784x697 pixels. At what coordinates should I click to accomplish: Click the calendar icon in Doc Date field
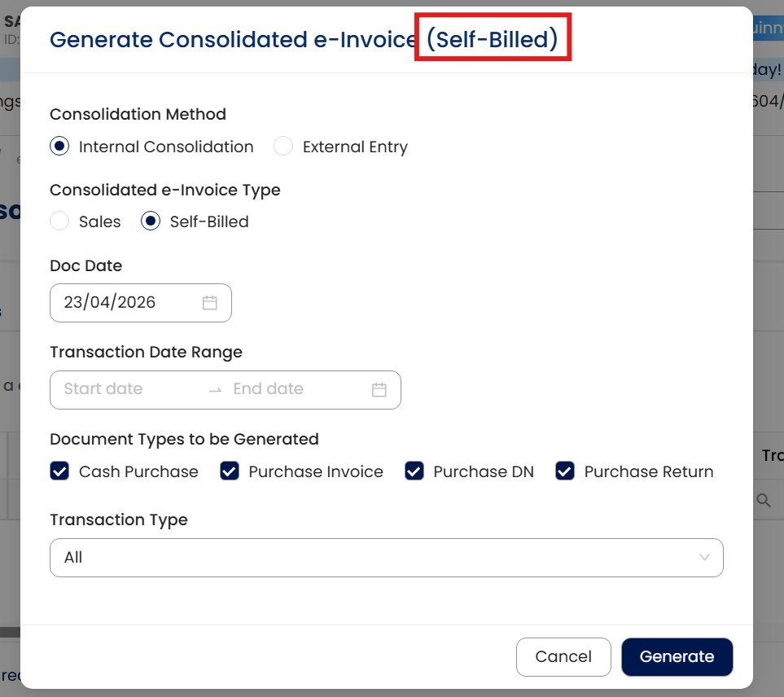tap(210, 303)
